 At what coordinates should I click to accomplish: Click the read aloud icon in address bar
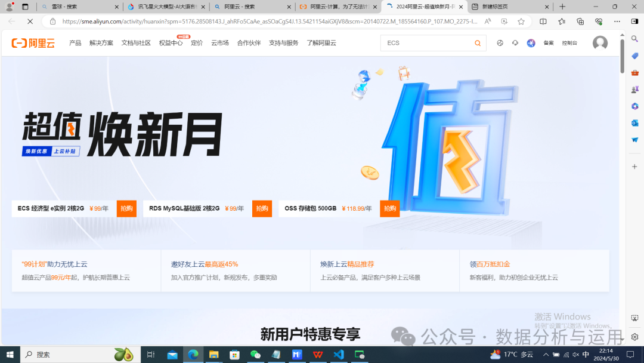tap(488, 21)
